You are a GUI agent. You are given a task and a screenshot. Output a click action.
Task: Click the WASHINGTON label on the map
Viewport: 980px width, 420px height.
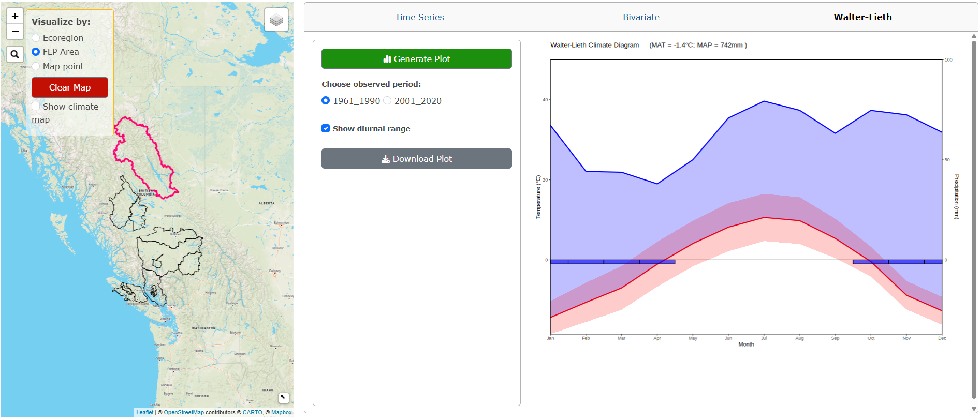point(203,328)
